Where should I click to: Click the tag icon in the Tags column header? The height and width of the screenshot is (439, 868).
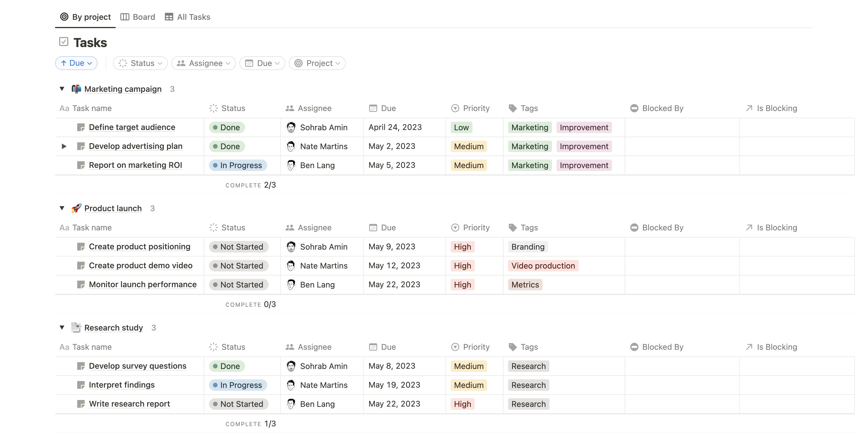513,108
